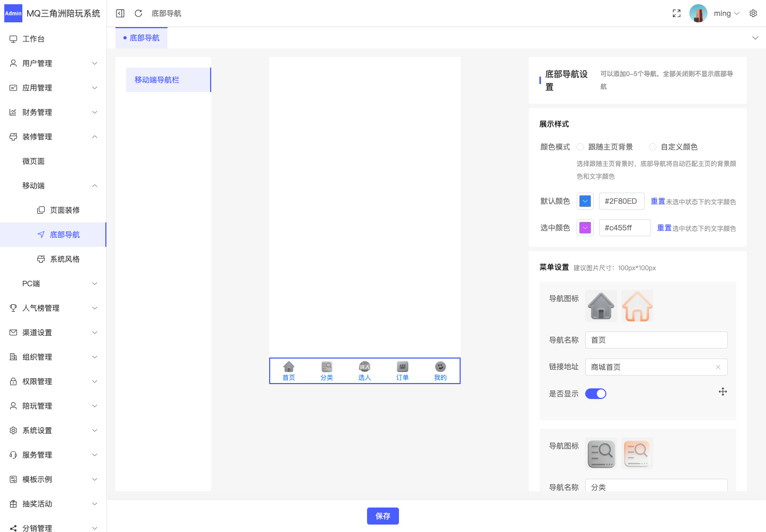Click the 我的 smiley icon in preview
This screenshot has height=532, width=766.
[x=440, y=367]
